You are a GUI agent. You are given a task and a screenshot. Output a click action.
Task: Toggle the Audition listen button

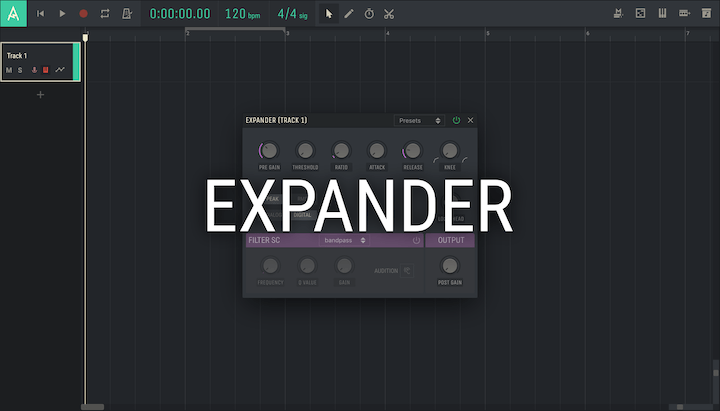click(407, 271)
